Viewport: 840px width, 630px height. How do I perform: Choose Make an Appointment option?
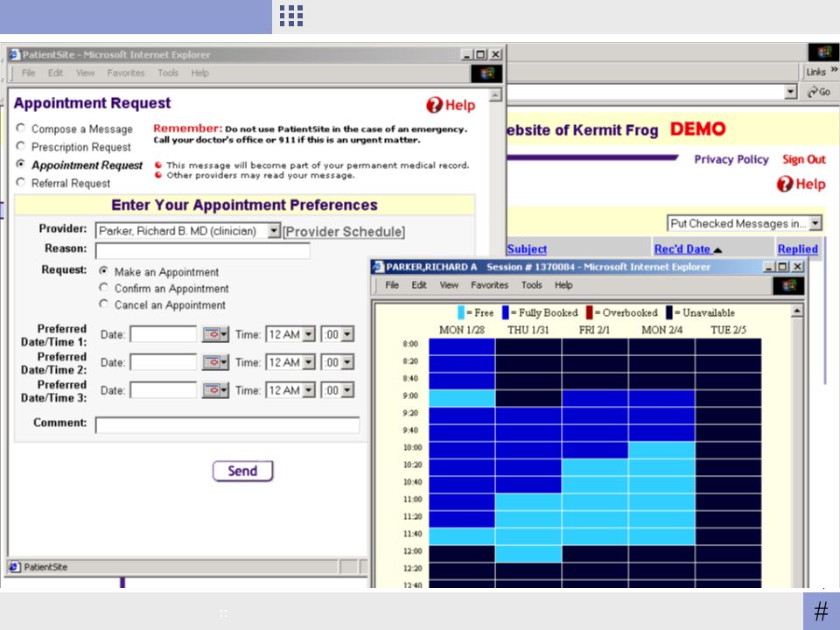[x=103, y=271]
